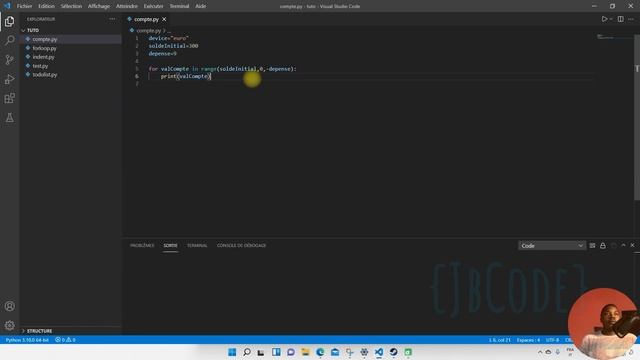Click the print(valCompte) code line

coord(185,76)
